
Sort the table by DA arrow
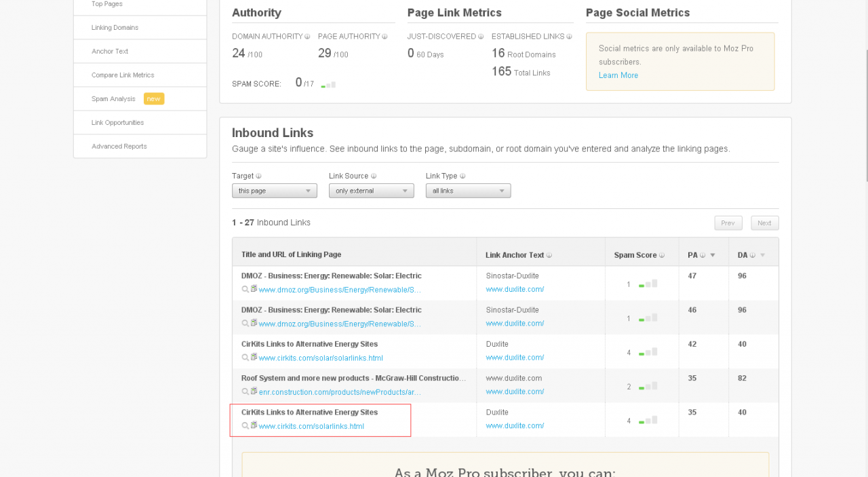[762, 256]
